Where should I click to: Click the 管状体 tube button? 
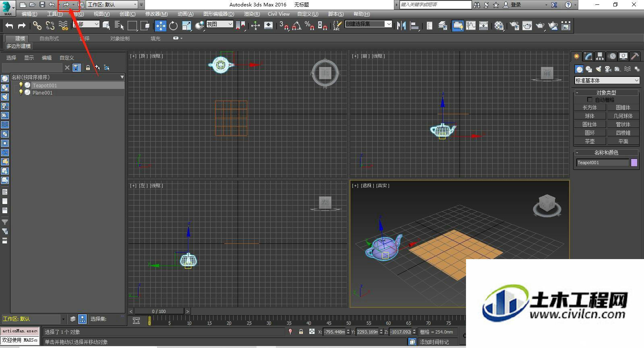click(x=623, y=124)
